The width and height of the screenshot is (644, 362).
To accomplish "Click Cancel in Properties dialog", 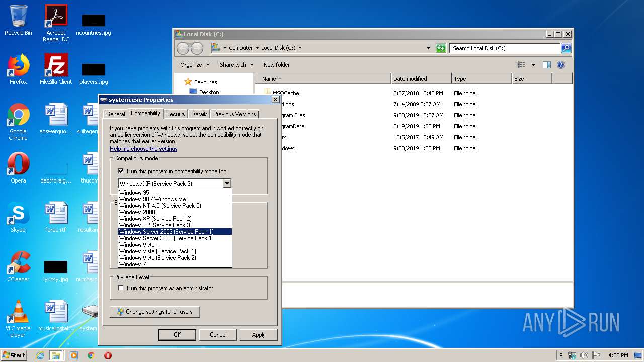I will pyautogui.click(x=218, y=335).
